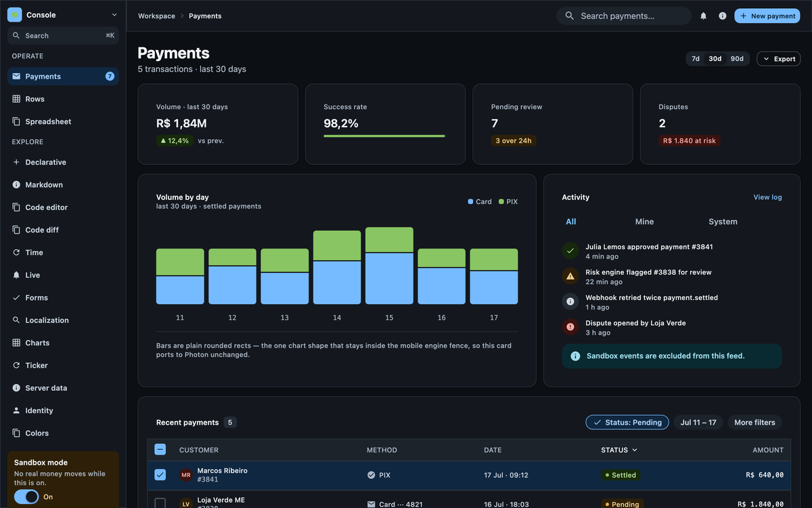Select the 7d time range
Screen dimensions: 812x508
click(696, 59)
